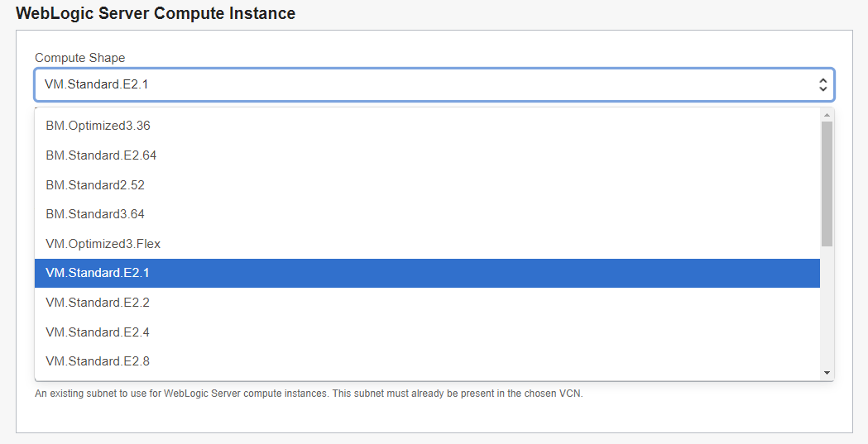The image size is (868, 444).
Task: Click the list scrollbar's down arrow
Action: [827, 373]
